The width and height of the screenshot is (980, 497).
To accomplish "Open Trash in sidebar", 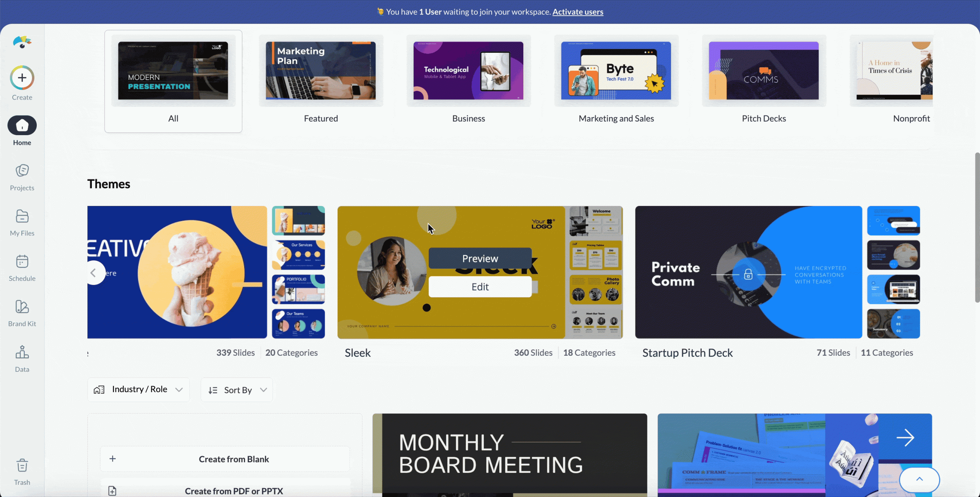I will tap(22, 472).
